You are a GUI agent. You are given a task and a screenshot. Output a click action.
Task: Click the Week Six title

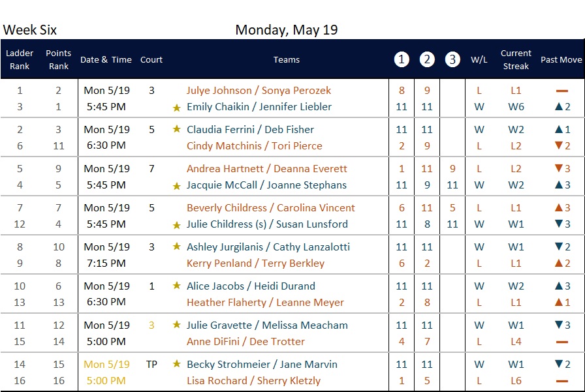pos(30,30)
